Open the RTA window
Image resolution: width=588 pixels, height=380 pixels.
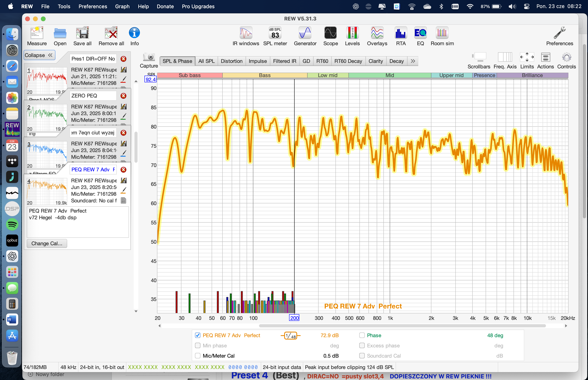[401, 36]
